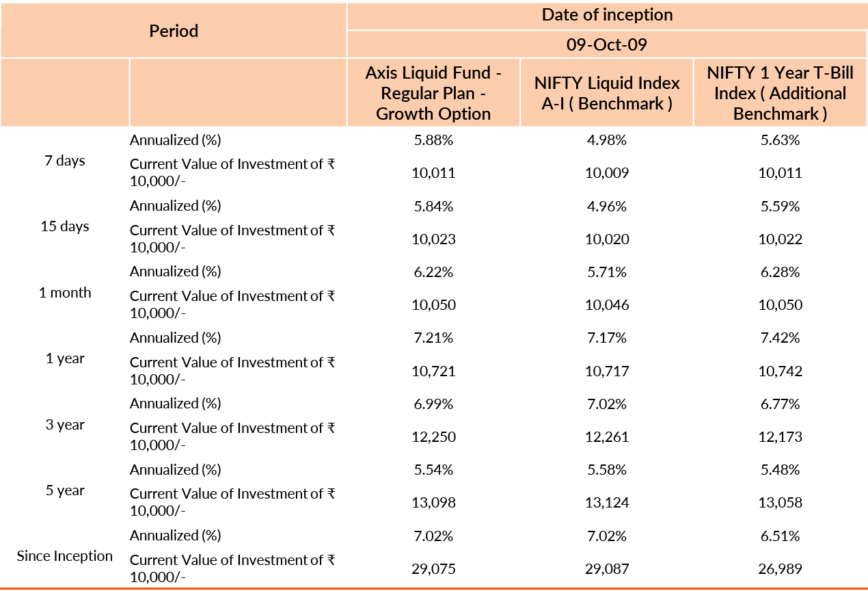
Task: Click the Period column header
Action: point(174,31)
